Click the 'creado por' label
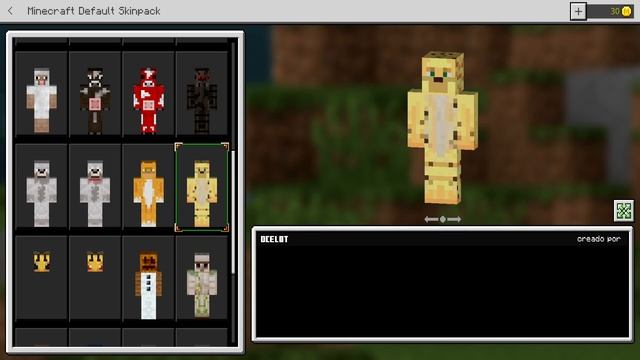 [599, 239]
